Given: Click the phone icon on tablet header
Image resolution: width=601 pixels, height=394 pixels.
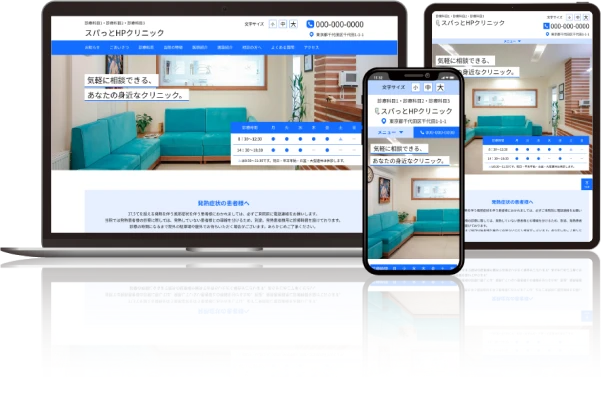Looking at the screenshot, I should click(546, 26).
